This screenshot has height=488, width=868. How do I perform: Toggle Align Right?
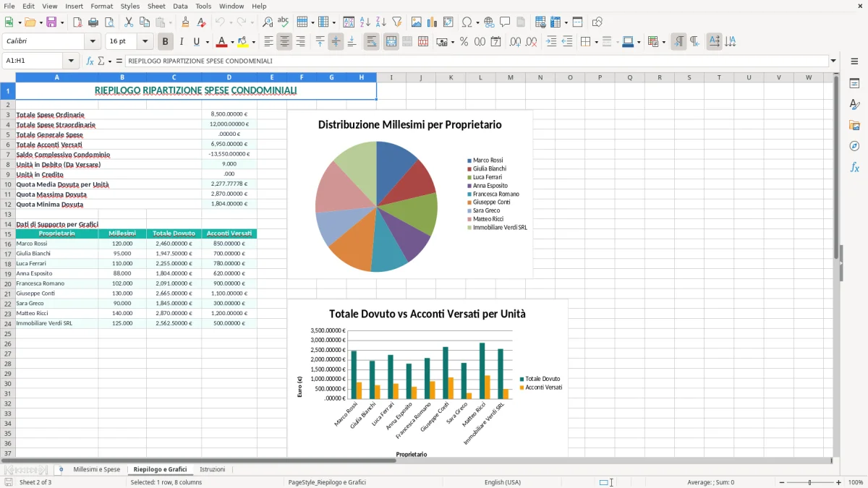tap(300, 42)
